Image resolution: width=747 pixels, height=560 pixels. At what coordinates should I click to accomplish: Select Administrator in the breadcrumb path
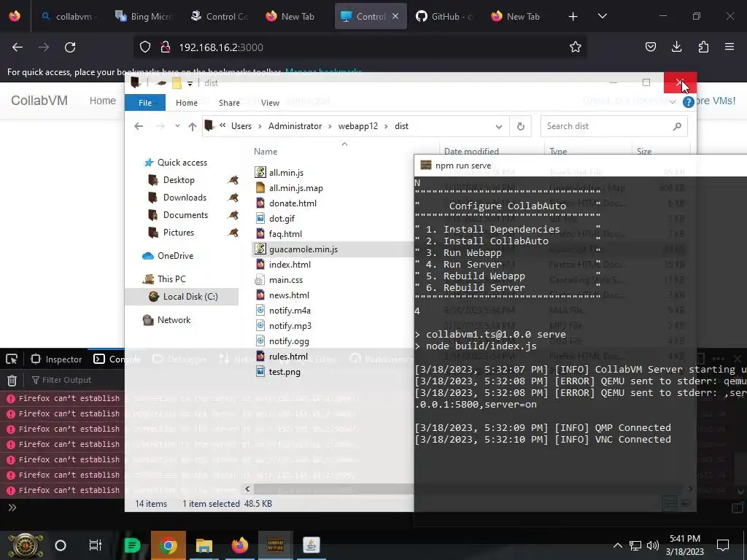pos(295,126)
